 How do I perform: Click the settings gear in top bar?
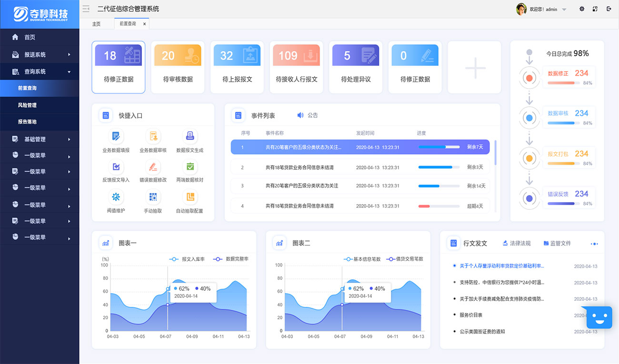tap(581, 9)
